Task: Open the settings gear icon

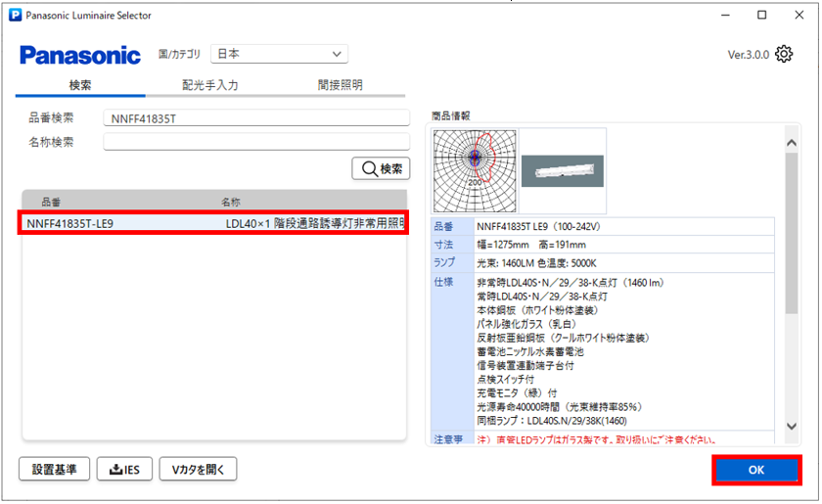Action: (x=784, y=55)
